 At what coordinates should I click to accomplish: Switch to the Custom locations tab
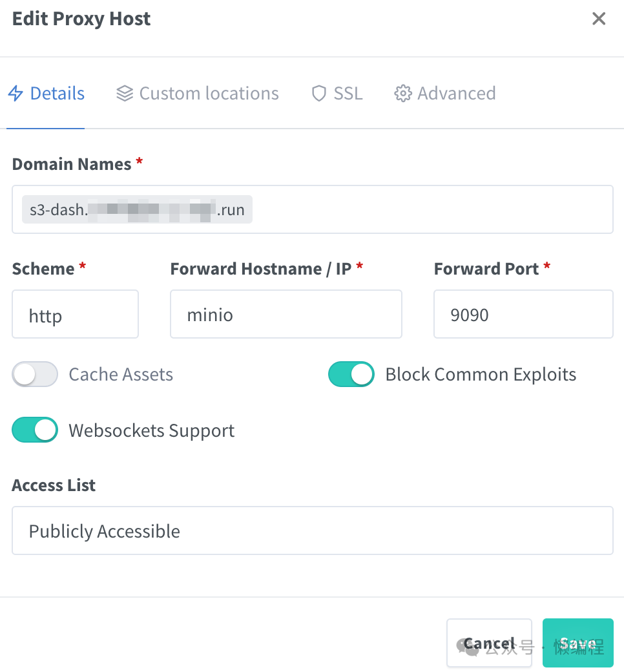click(x=198, y=94)
